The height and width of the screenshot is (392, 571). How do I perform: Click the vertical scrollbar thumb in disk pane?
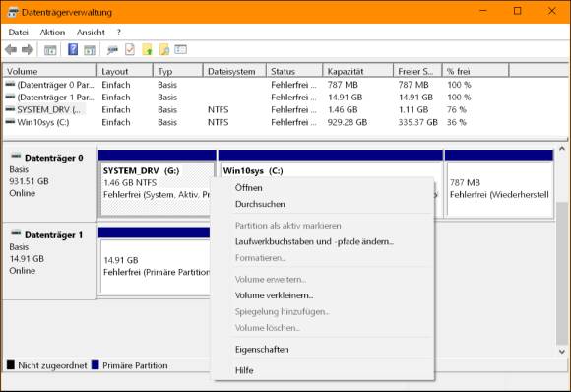(x=562, y=273)
